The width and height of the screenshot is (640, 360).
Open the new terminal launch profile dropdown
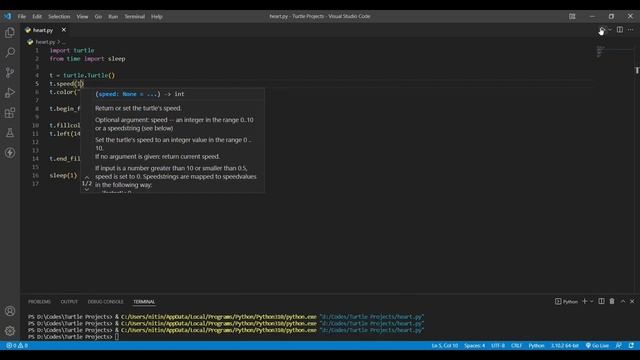(591, 301)
